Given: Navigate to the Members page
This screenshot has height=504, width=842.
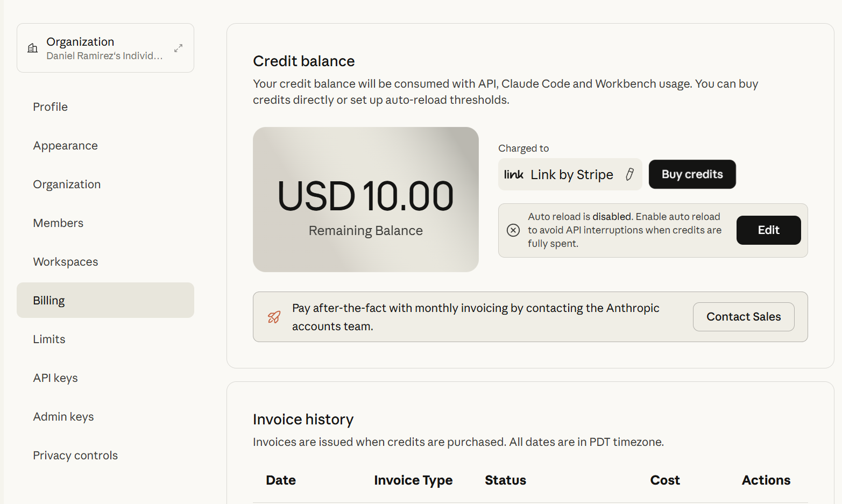Looking at the screenshot, I should [58, 223].
